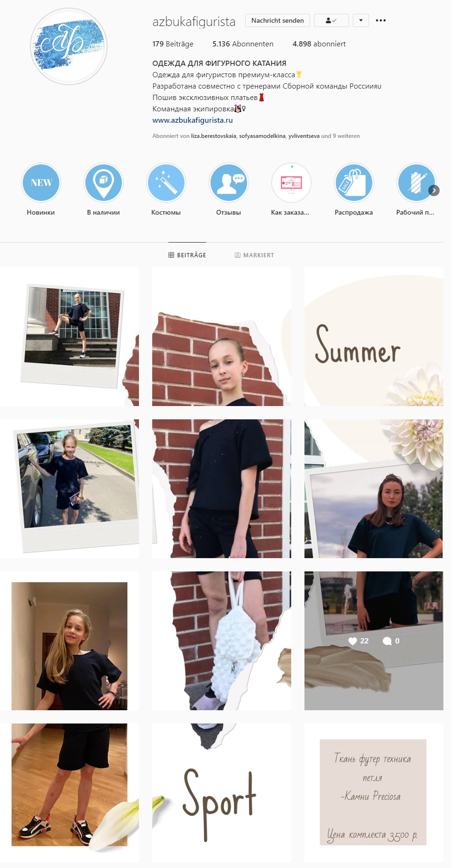Show next highlights with right chevron
Viewport: 451px width, 868px height.
(x=434, y=190)
